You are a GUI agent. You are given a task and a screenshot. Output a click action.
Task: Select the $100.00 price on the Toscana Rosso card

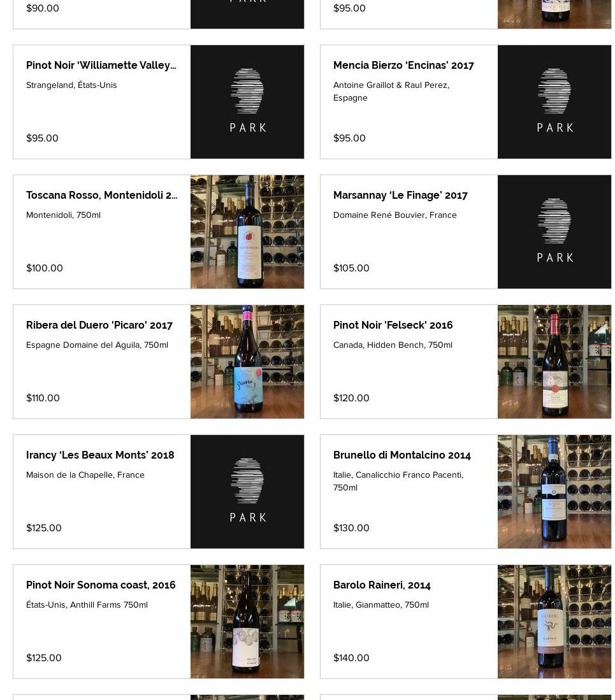[x=44, y=268]
